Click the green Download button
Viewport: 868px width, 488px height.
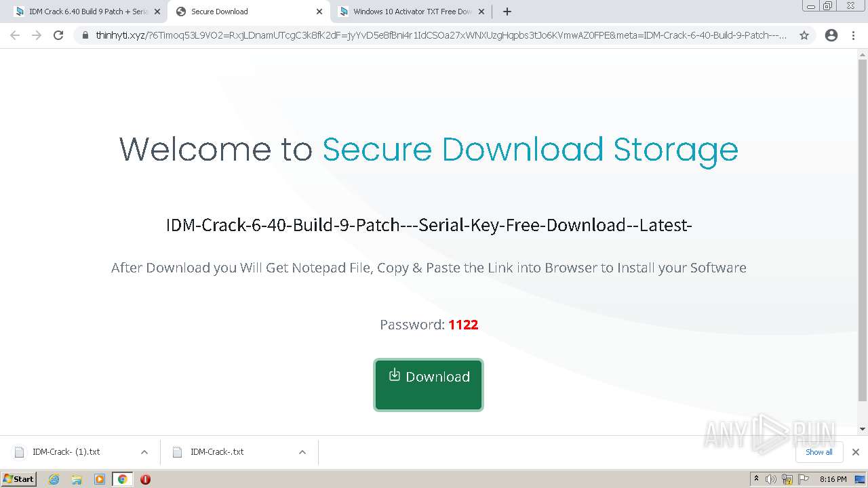(x=428, y=384)
